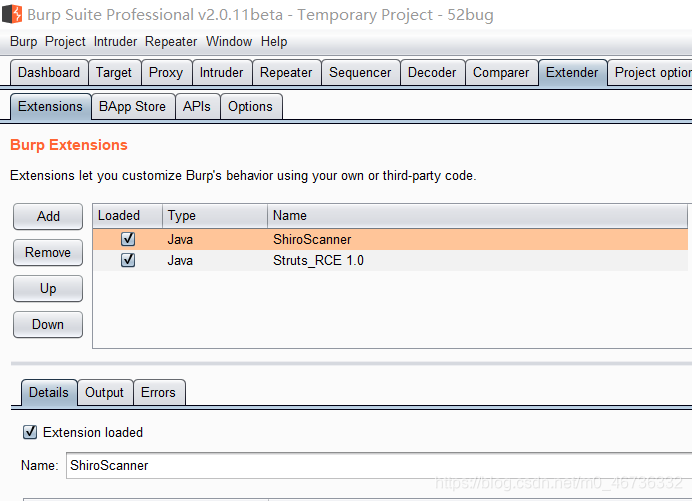The height and width of the screenshot is (501, 692).
Task: Sort by the Type column header
Action: click(x=215, y=215)
